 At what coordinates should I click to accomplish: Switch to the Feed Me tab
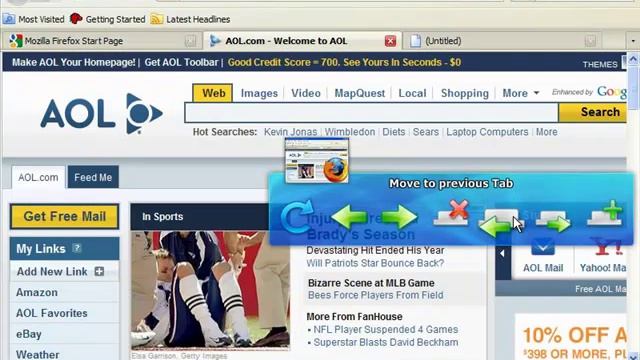coord(93,177)
